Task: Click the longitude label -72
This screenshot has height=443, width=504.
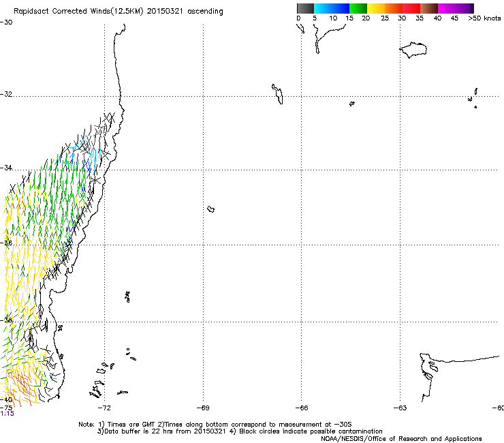Action: coord(104,408)
